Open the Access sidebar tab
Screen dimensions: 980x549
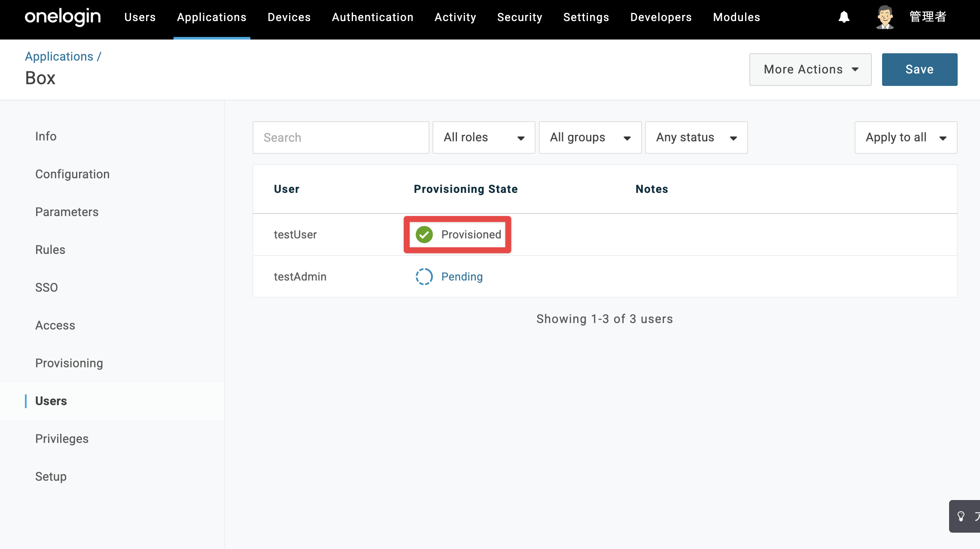tap(55, 325)
